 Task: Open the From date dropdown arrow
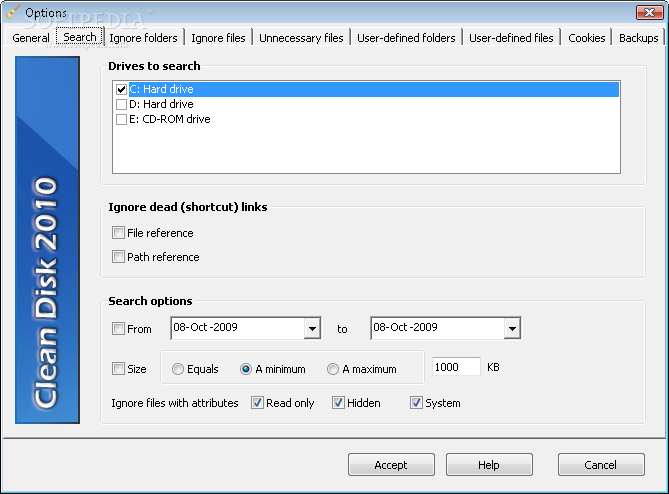point(312,328)
